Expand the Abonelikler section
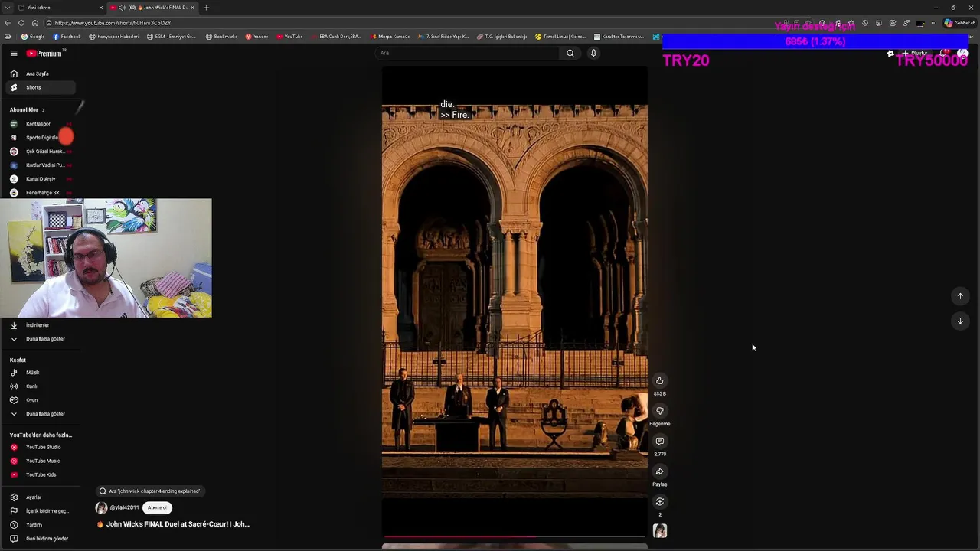The height and width of the screenshot is (551, 980). (28, 109)
